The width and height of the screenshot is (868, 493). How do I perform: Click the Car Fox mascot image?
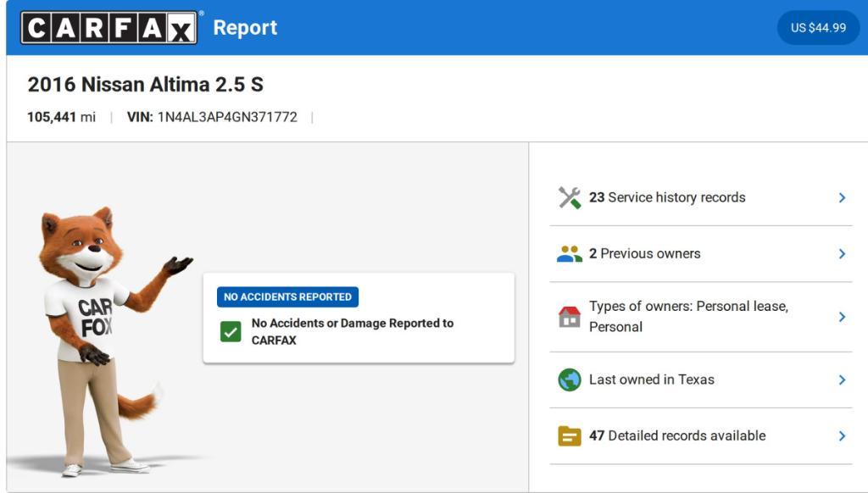tap(97, 339)
